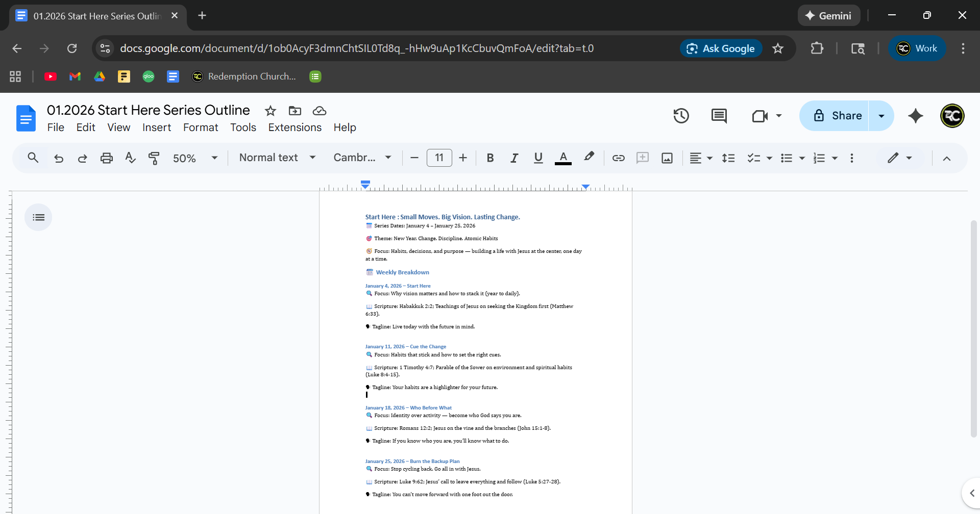Open version history clock icon

pyautogui.click(x=681, y=116)
